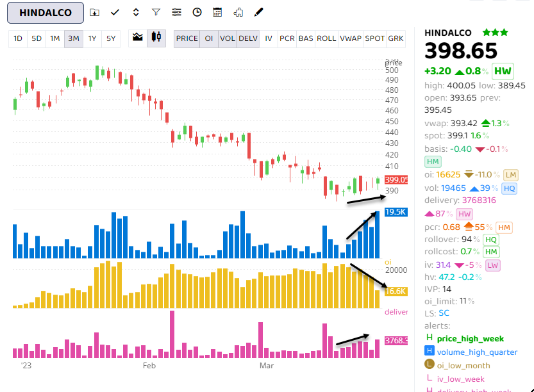Click the clock history icon

[197, 12]
